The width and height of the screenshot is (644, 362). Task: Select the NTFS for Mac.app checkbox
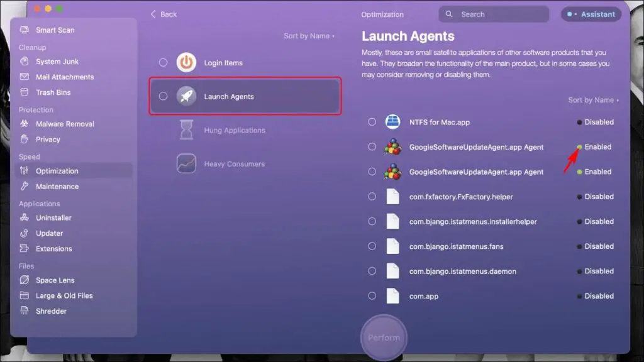click(372, 122)
